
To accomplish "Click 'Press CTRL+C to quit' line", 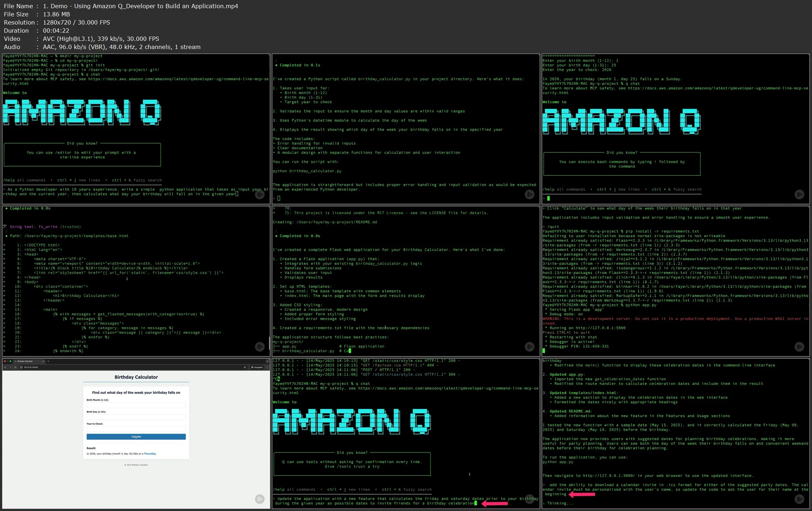I will click(x=566, y=333).
